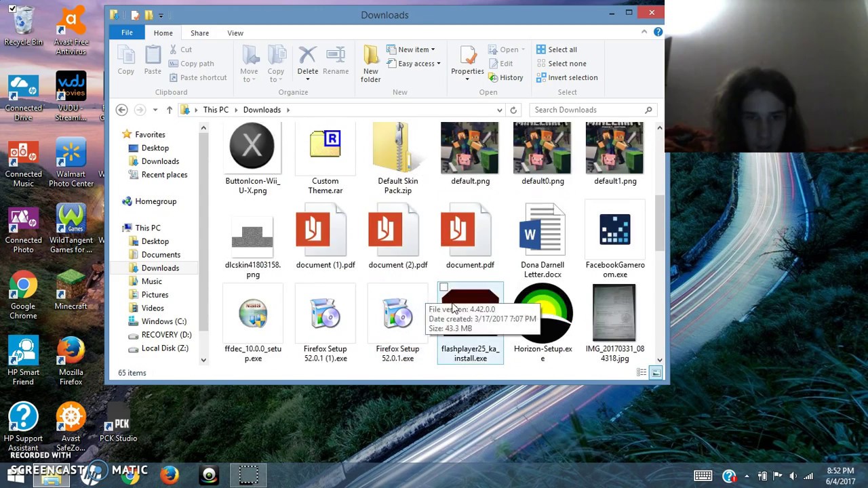Select Favorites in navigation pane
This screenshot has height=488, width=868.
[x=150, y=134]
